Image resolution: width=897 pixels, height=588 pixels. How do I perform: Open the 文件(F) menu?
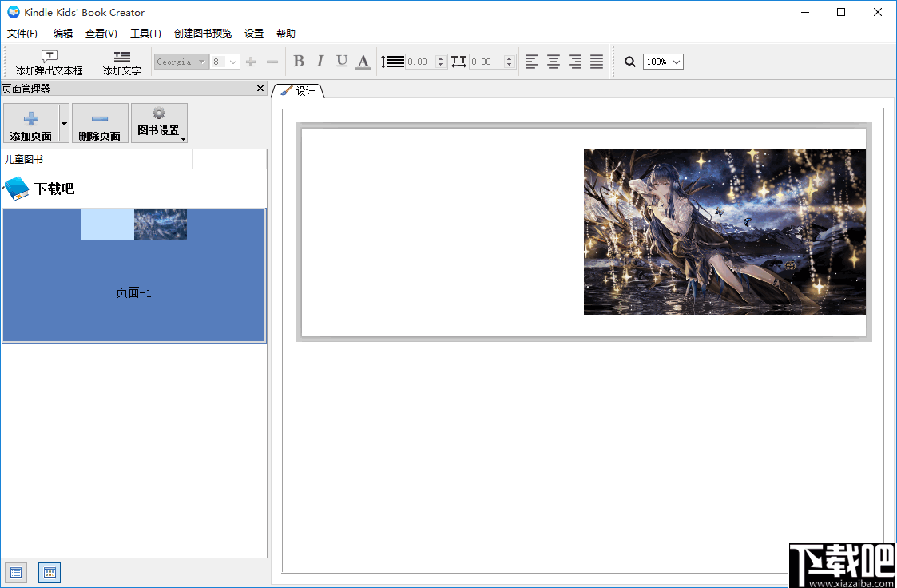coord(22,33)
